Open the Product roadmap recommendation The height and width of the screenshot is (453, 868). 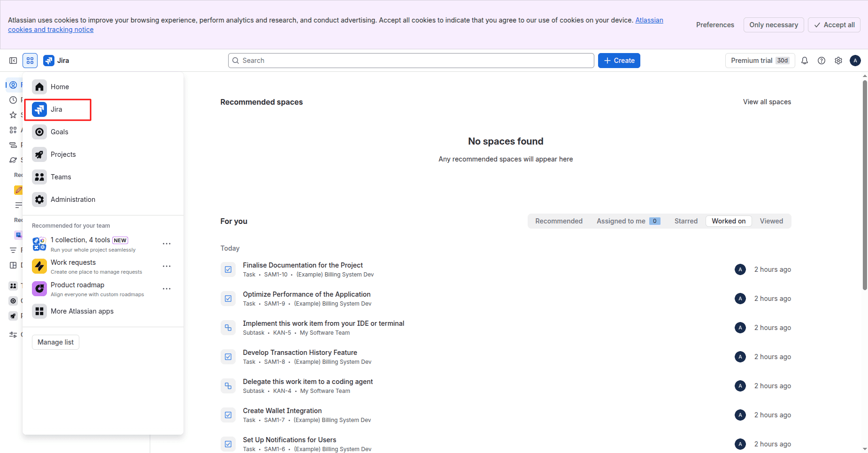93,289
